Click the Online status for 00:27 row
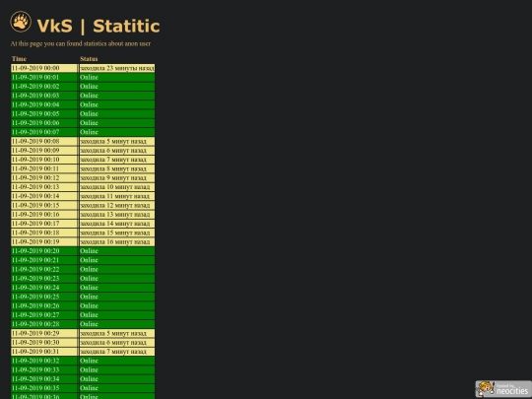The height and width of the screenshot is (399, 532). point(117,315)
